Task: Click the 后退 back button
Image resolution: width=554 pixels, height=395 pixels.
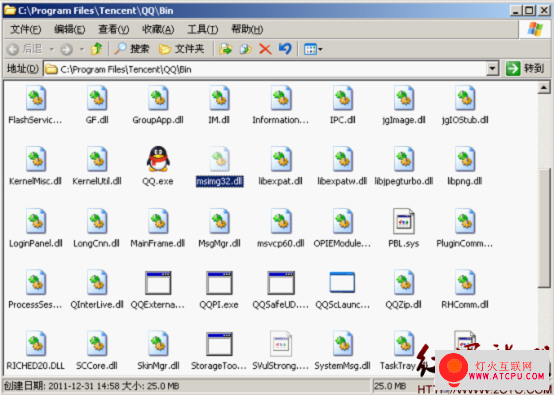Action: (x=25, y=49)
